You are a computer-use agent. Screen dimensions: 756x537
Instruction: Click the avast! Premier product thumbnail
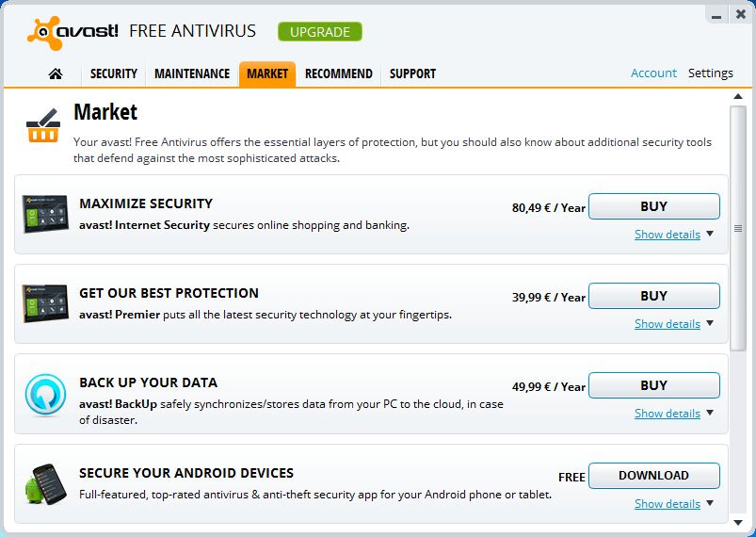click(x=45, y=303)
